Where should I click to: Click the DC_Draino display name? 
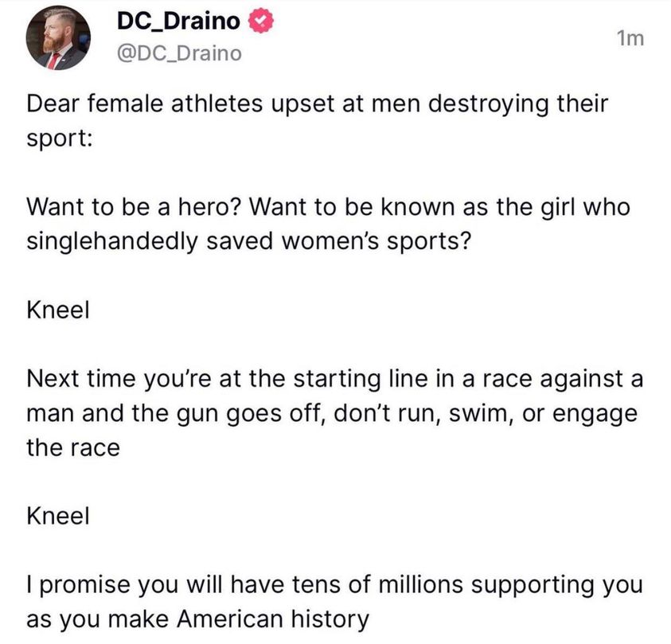177,22
